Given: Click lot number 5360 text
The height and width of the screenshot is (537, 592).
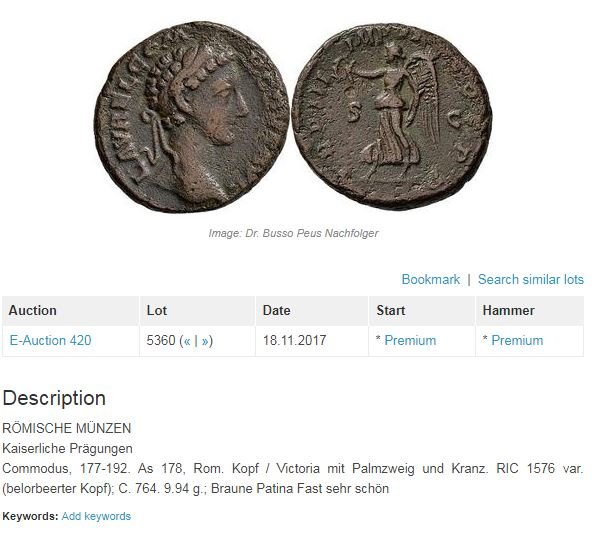Looking at the screenshot, I should (161, 340).
